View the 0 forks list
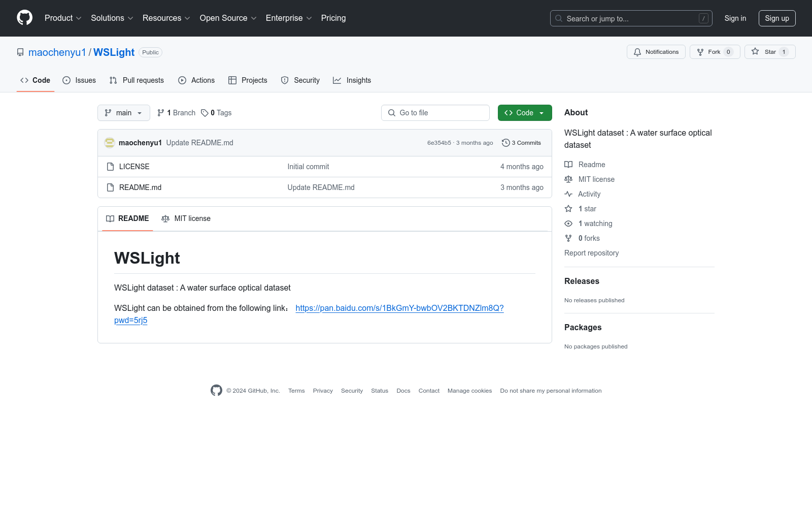 click(x=582, y=238)
